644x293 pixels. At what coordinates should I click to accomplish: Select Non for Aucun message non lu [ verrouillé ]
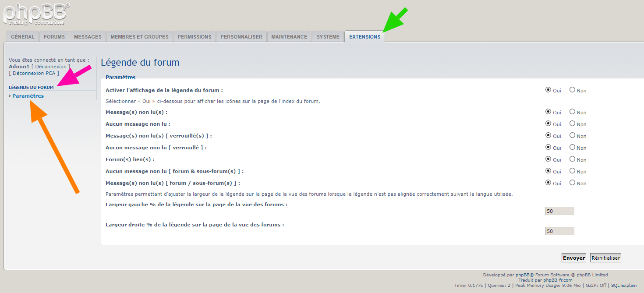[572, 147]
